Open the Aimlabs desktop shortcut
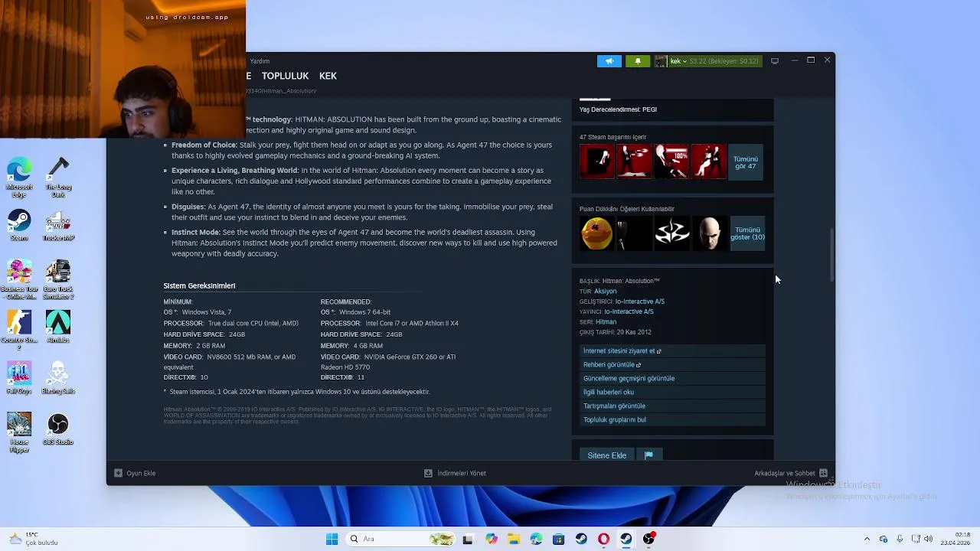This screenshot has width=980, height=551. [58, 327]
